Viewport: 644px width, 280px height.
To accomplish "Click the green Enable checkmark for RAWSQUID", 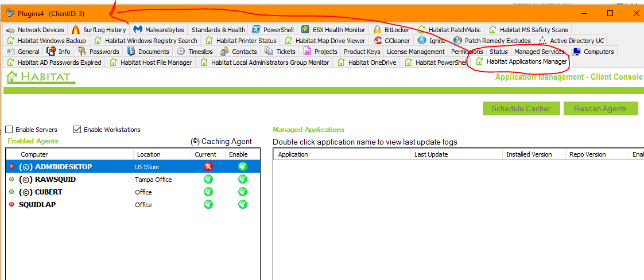I will click(242, 179).
